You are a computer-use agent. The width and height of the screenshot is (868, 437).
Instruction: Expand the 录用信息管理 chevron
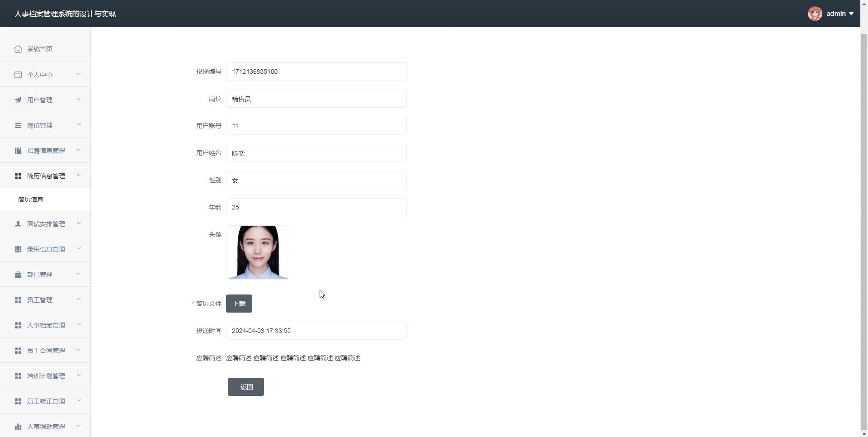click(79, 248)
